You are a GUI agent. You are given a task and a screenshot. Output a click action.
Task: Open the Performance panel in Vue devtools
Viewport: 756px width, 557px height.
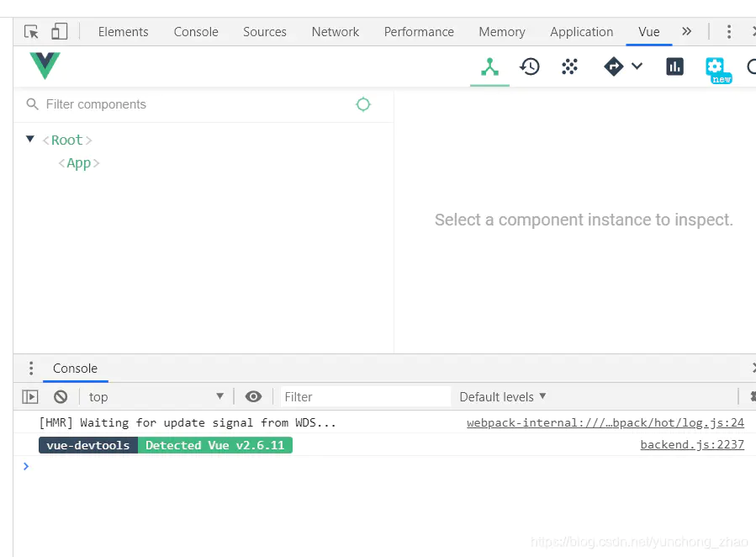pos(674,66)
